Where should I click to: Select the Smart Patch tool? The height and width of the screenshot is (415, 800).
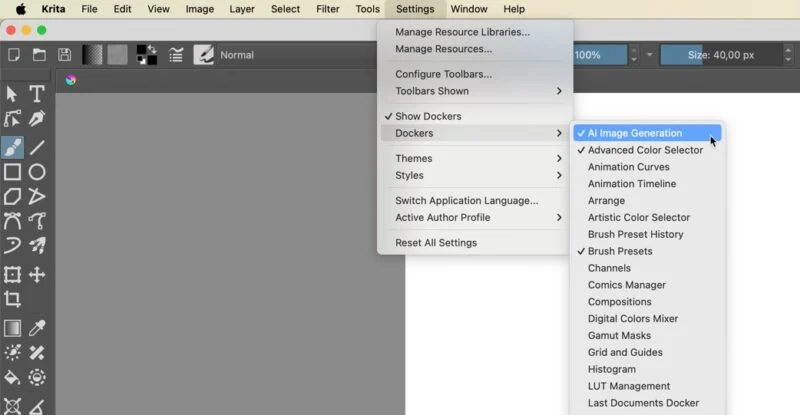(37, 353)
